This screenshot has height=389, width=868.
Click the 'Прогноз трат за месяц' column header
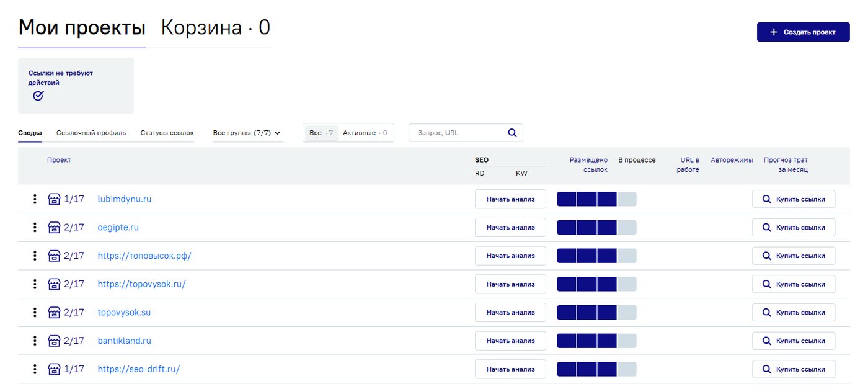coord(786,165)
